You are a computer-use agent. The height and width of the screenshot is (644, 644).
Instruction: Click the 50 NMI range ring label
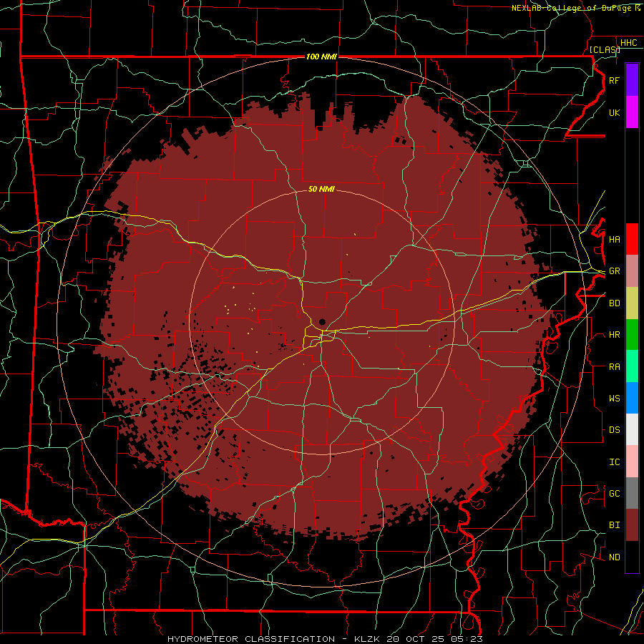[321, 189]
